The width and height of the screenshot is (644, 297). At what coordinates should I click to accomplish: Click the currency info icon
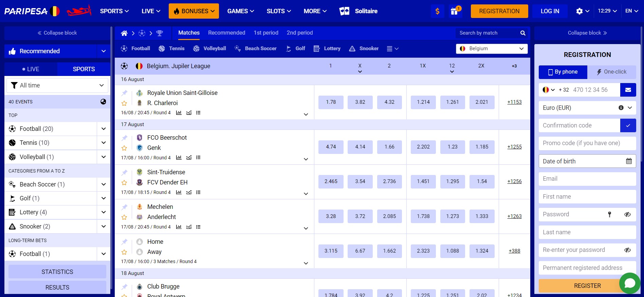(621, 107)
